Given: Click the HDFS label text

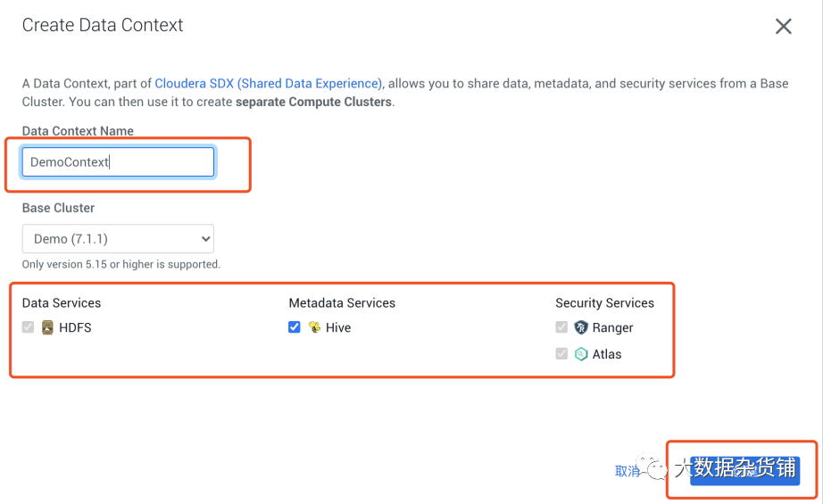Looking at the screenshot, I should (x=75, y=327).
